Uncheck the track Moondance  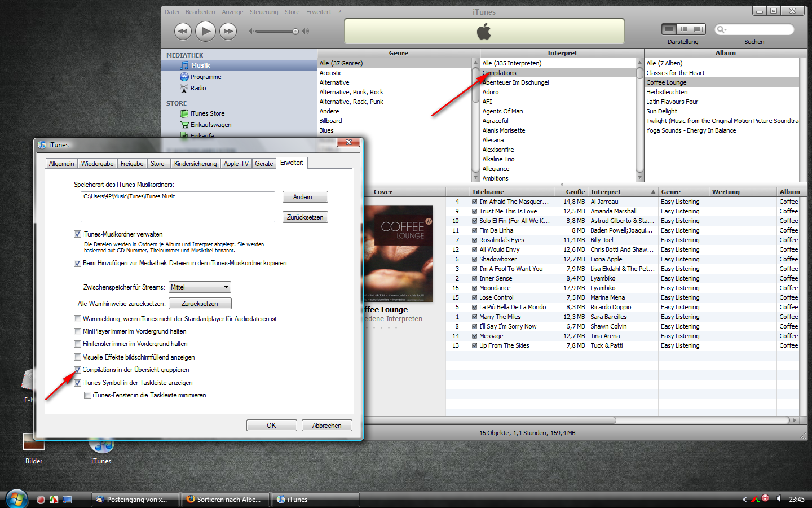475,288
